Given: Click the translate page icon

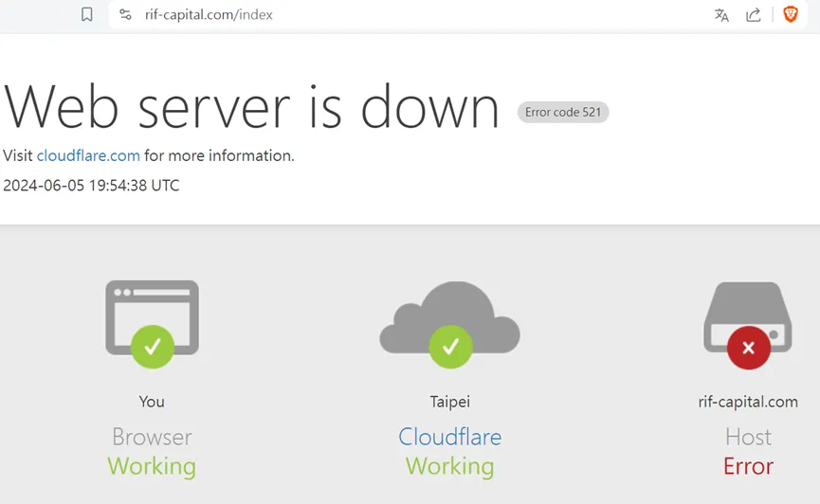Looking at the screenshot, I should (x=721, y=14).
